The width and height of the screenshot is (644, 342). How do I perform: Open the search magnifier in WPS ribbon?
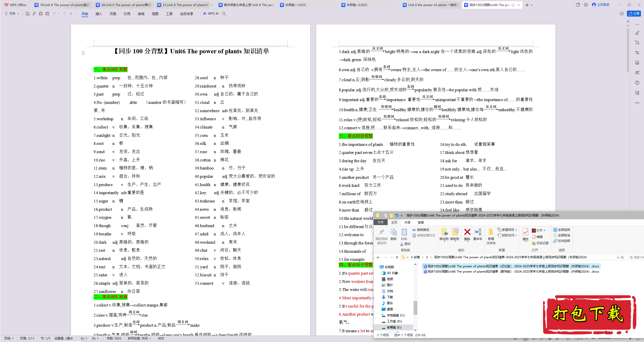click(224, 14)
